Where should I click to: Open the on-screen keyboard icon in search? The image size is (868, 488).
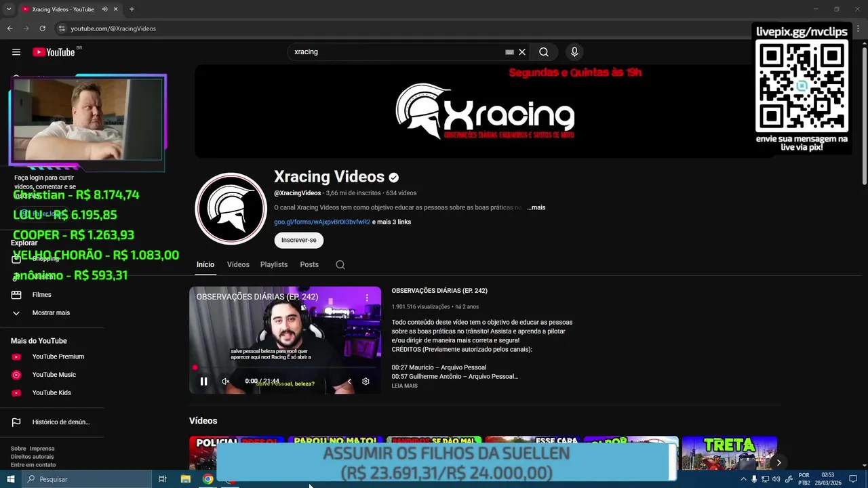coord(510,52)
